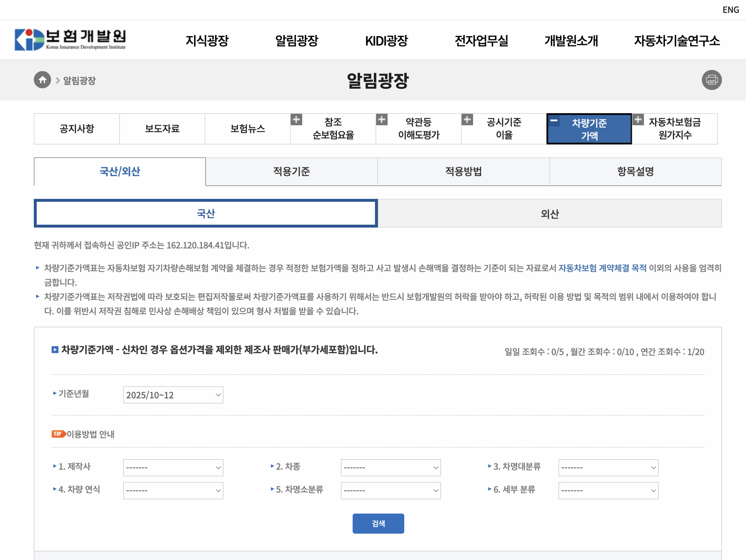Switch to English via ENG link
This screenshot has height=560, width=746.
click(731, 10)
